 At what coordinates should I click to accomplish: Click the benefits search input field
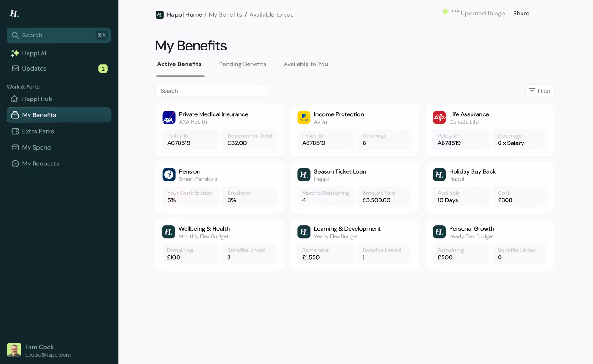tap(213, 90)
